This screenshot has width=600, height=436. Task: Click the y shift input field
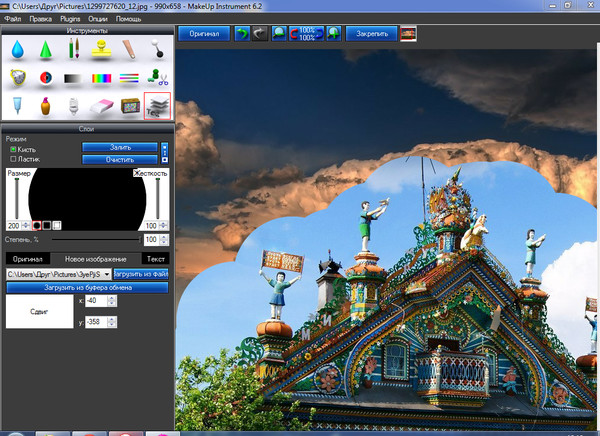(x=96, y=322)
